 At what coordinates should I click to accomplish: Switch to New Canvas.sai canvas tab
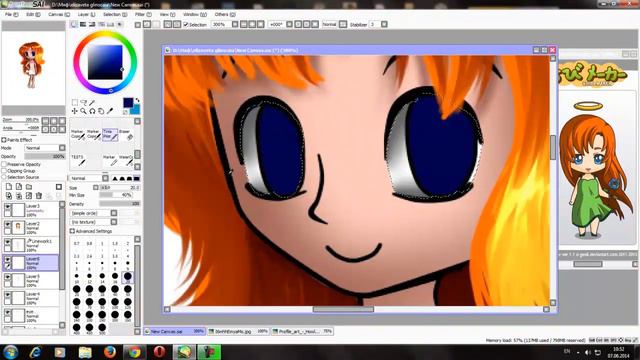[174, 331]
